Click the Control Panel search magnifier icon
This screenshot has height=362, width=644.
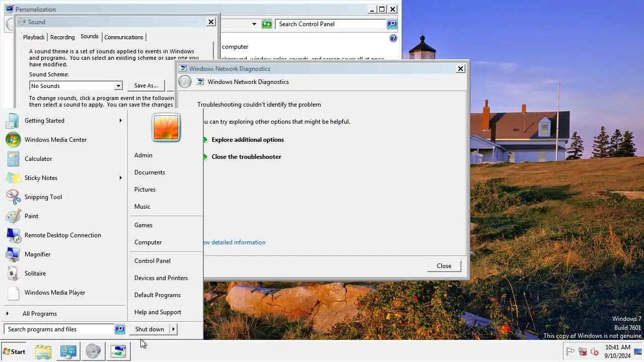click(392, 24)
